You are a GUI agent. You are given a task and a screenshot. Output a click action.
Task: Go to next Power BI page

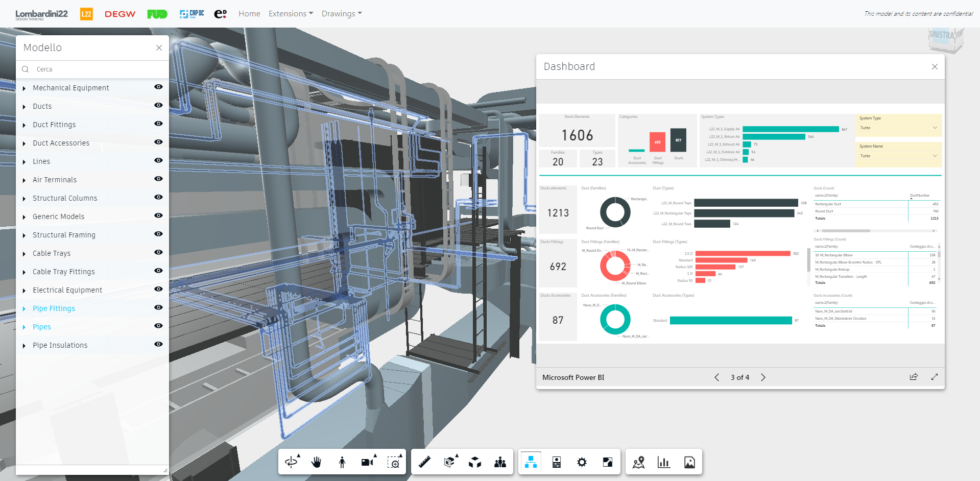[763, 377]
